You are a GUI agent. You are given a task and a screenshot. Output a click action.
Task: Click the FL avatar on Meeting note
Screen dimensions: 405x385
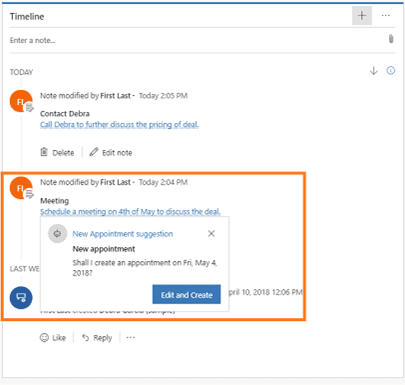pyautogui.click(x=21, y=188)
